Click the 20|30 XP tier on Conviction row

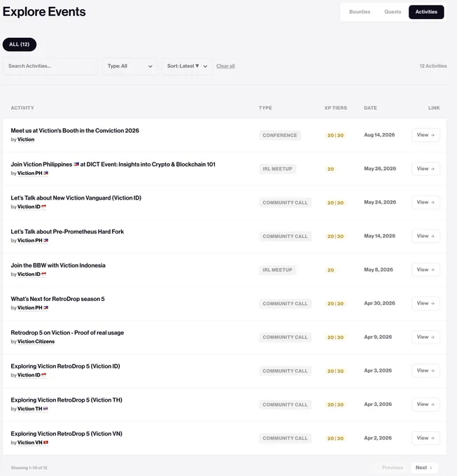[335, 135]
